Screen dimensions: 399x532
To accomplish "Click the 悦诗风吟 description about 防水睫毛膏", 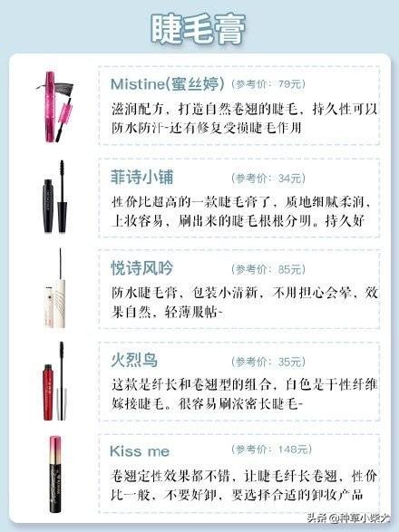I will [x=244, y=302].
